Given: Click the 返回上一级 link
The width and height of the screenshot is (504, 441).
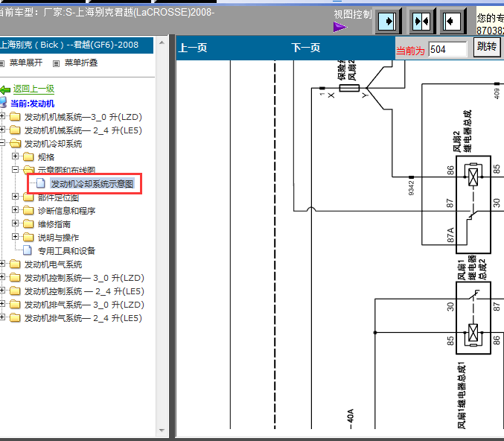Looking at the screenshot, I should [34, 89].
